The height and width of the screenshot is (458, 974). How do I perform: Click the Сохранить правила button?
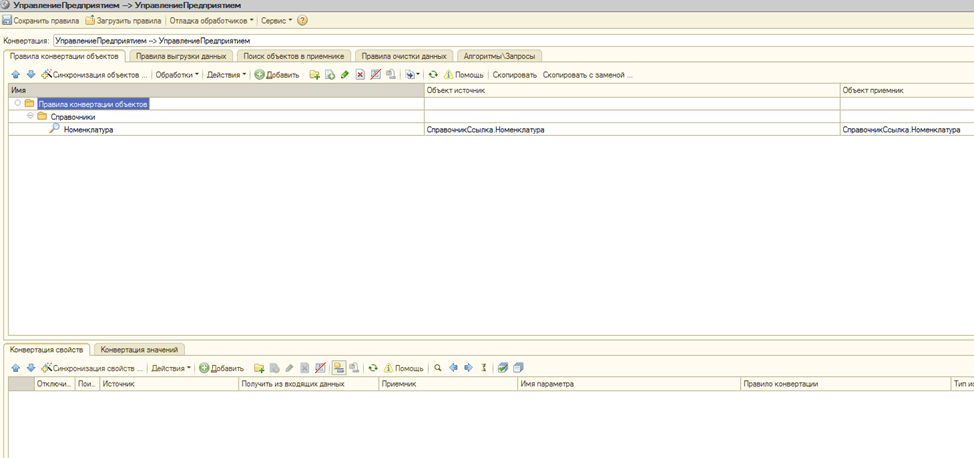(x=40, y=20)
